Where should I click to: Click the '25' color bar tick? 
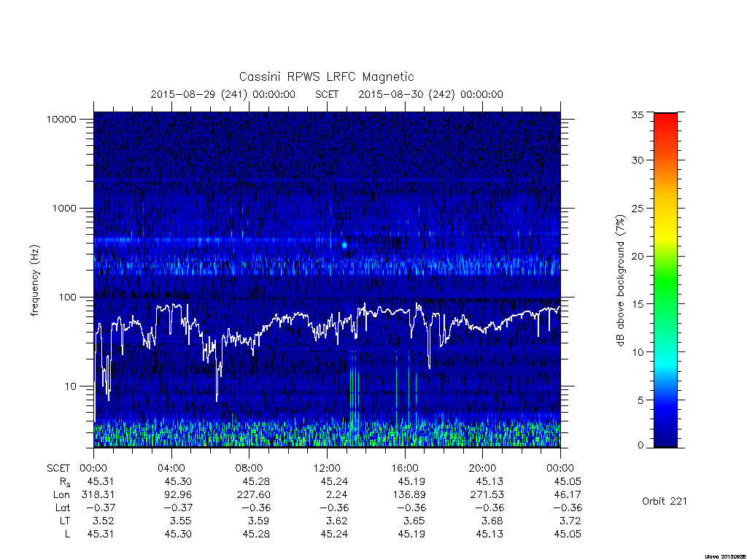(x=638, y=208)
